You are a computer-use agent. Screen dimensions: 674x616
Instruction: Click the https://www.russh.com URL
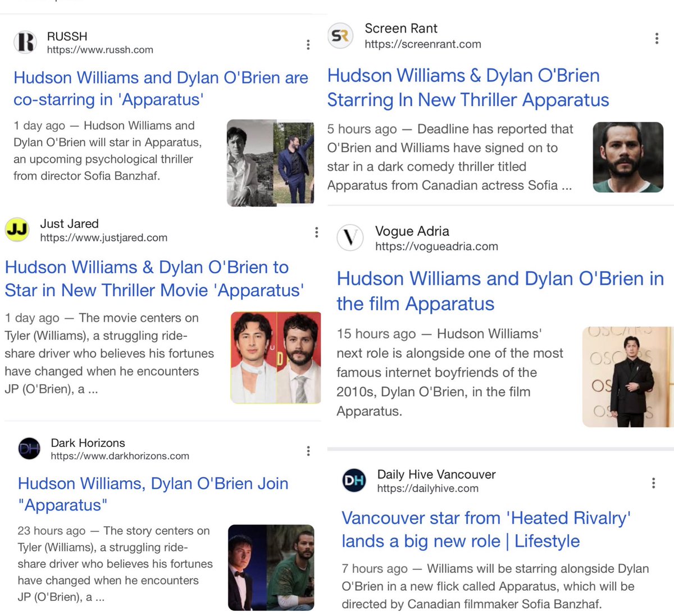[x=100, y=50]
